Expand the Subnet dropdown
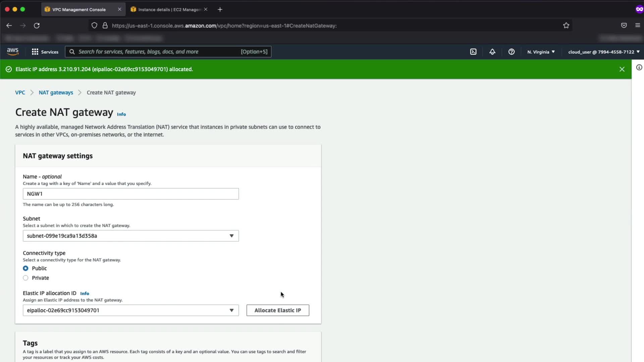Viewport: 644px width, 362px height. 130,236
